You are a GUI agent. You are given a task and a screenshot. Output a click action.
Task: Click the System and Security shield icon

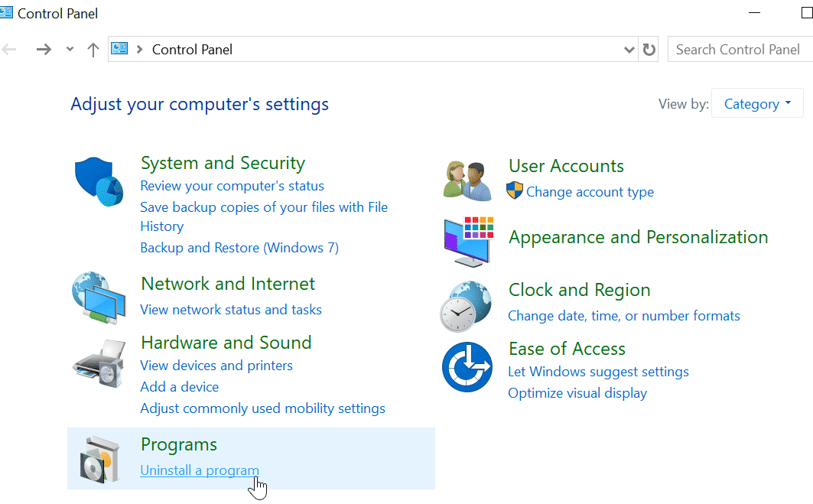(x=99, y=182)
